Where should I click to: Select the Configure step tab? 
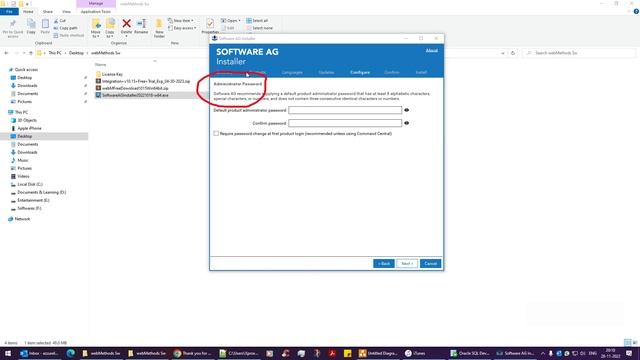(360, 72)
